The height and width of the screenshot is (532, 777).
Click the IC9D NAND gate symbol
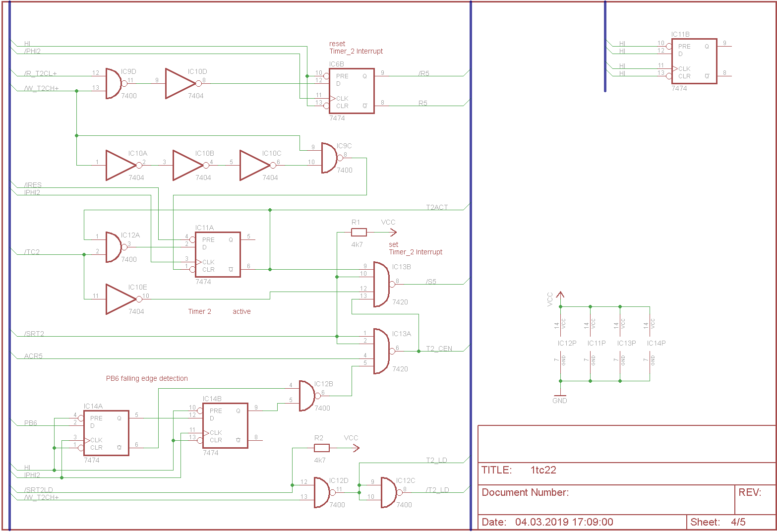click(x=114, y=83)
